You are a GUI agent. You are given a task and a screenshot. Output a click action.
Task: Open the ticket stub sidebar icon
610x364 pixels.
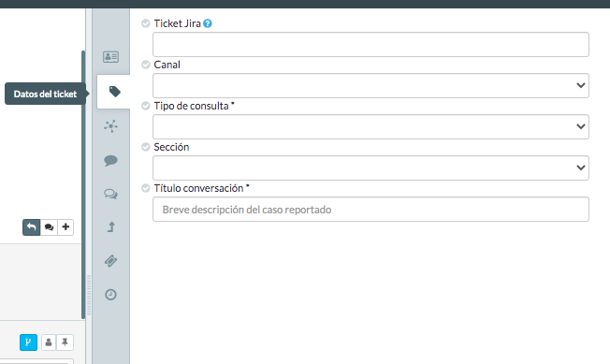click(x=111, y=260)
